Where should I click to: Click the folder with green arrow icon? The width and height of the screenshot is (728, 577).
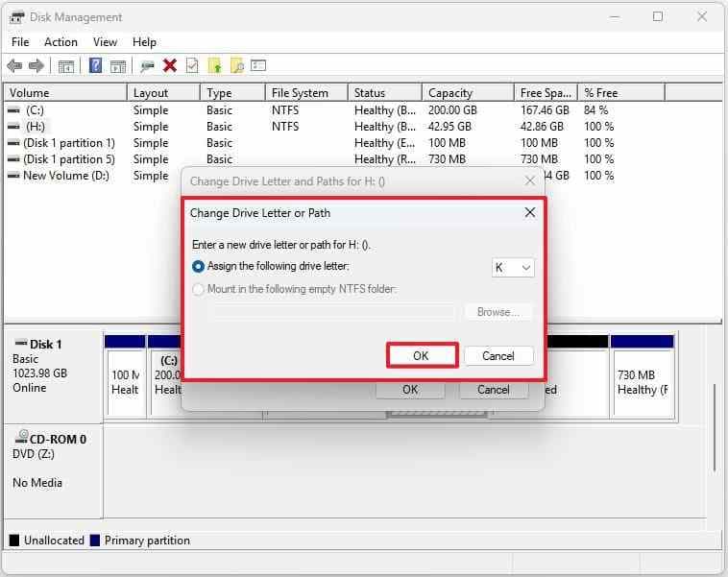(214, 65)
